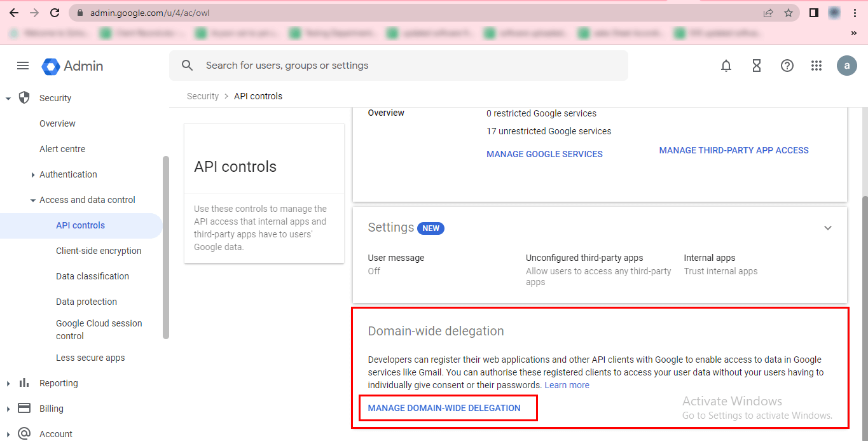Focus the users, groups or settings search box
Screen dimensions: 868x441
(x=399, y=66)
